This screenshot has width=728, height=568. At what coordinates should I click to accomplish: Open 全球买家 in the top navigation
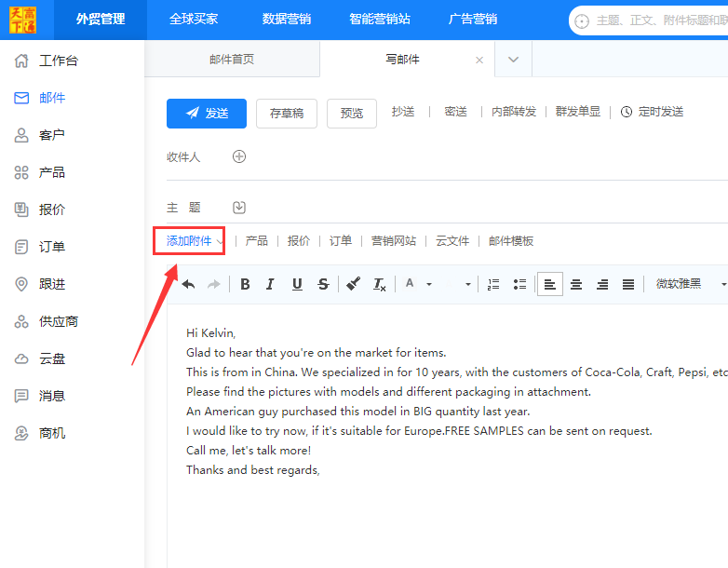tap(194, 19)
